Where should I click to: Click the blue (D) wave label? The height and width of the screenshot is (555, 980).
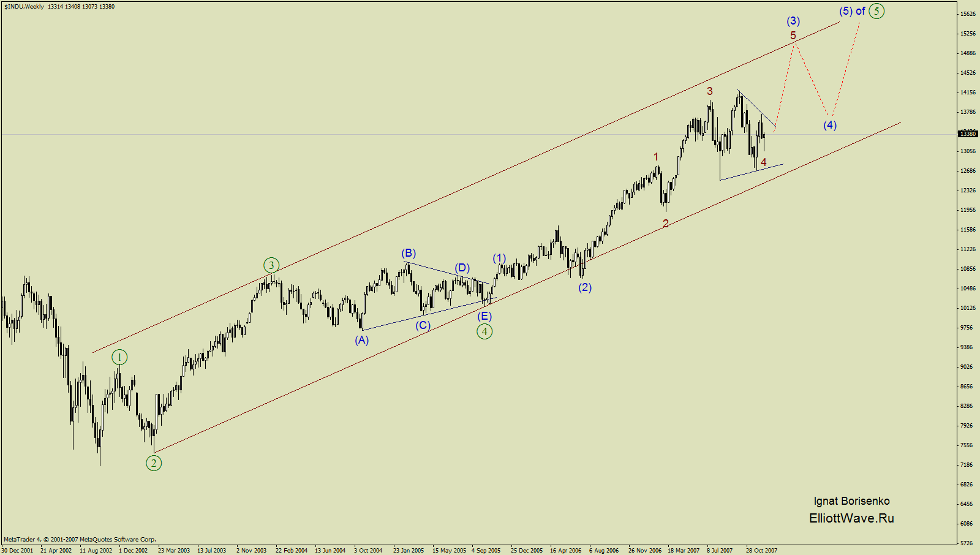point(462,268)
